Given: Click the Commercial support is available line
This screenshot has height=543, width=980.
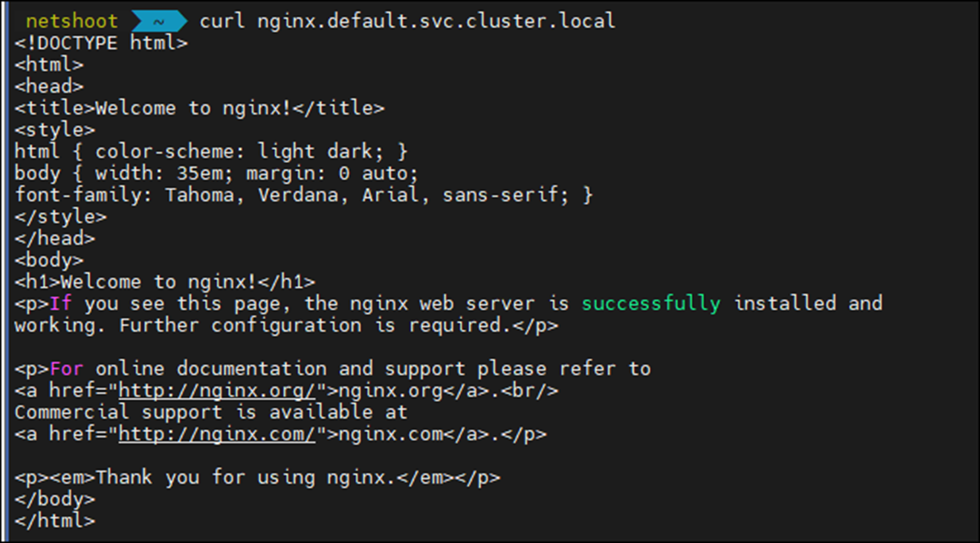Looking at the screenshot, I should tap(211, 412).
